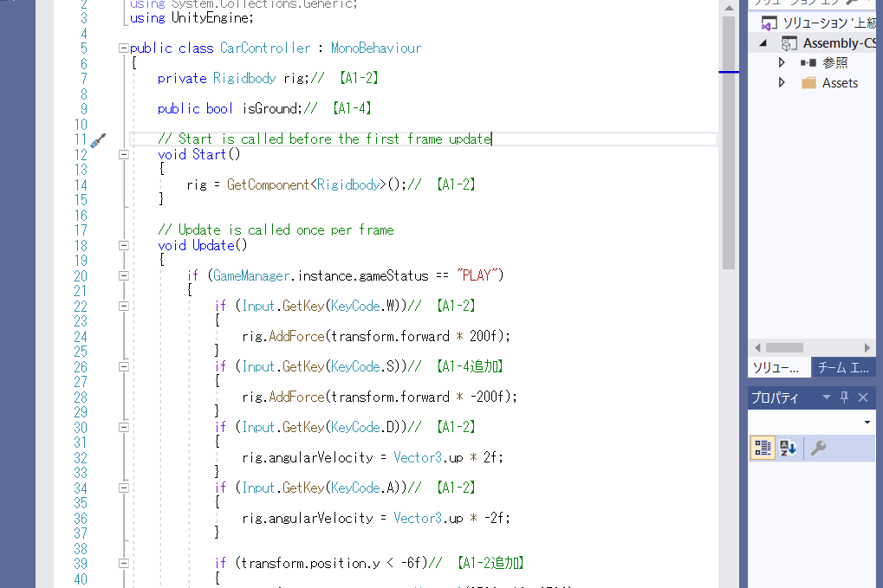Viewport: 883px width, 588px height.
Task: Click the 'private Rigidbody rig' declaration
Action: (x=232, y=78)
